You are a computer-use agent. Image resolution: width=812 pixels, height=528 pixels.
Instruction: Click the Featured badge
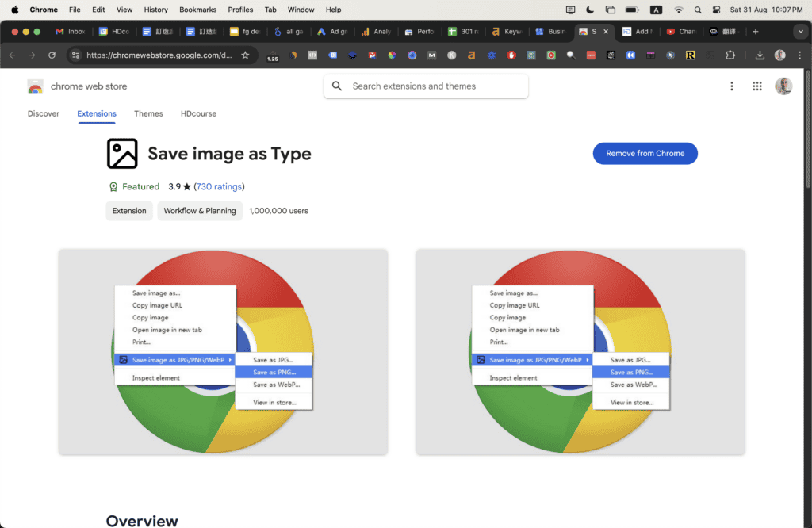coord(134,187)
